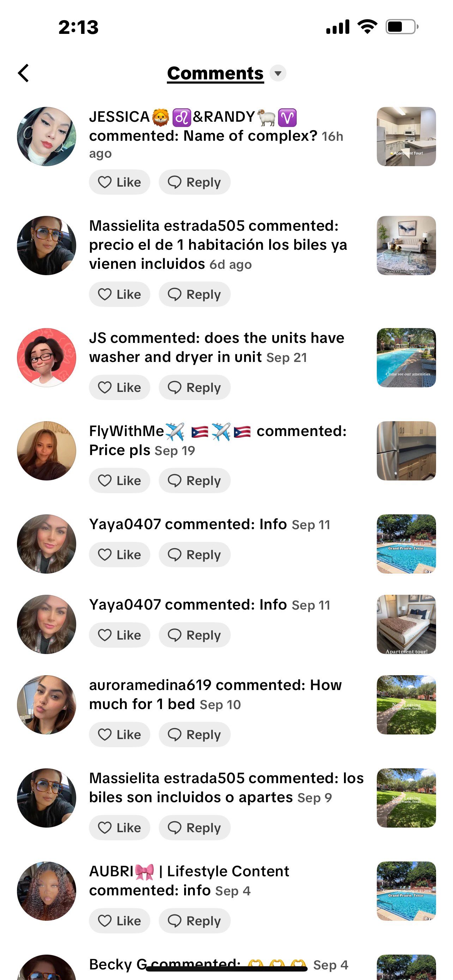The image size is (453, 980).
Task: Like JESSICA & RANDY's comment
Action: [120, 182]
